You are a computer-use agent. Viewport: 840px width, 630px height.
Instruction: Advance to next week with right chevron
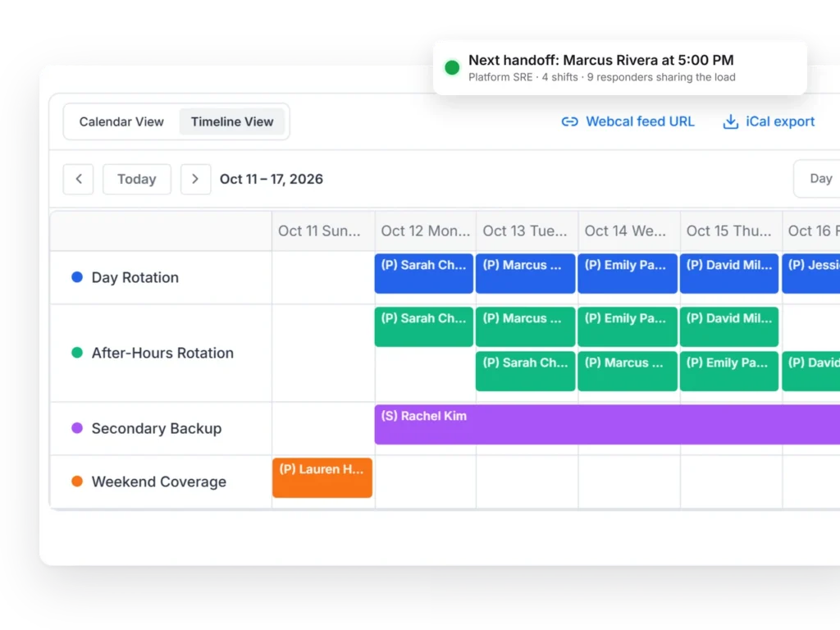(x=195, y=179)
